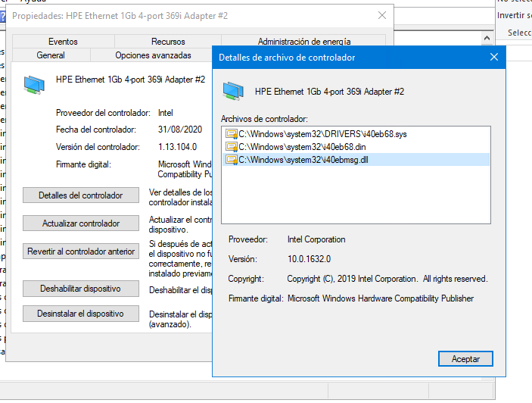Switch to the Administración de energía tab

point(304,42)
